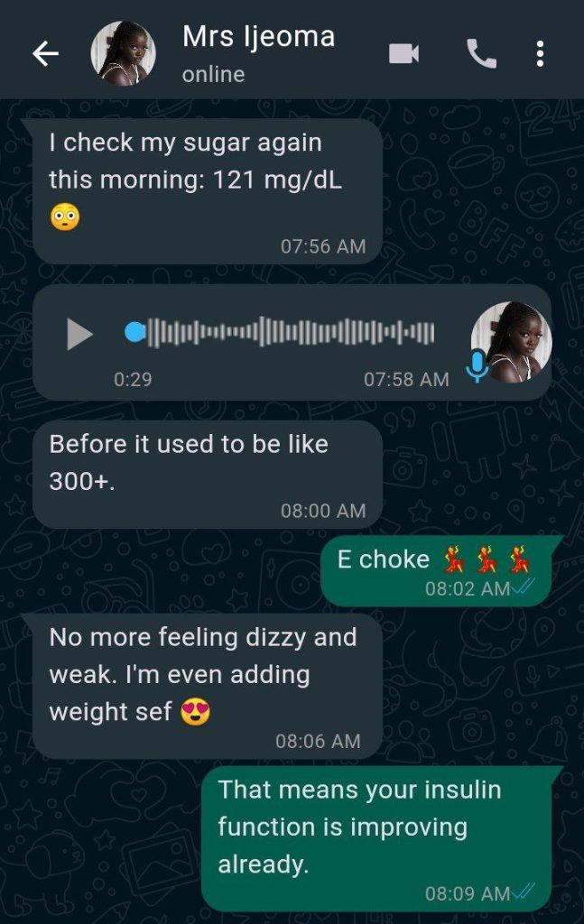Tap blue read ticks on 08:09 AM message
The height and width of the screenshot is (924, 584).
tap(524, 892)
